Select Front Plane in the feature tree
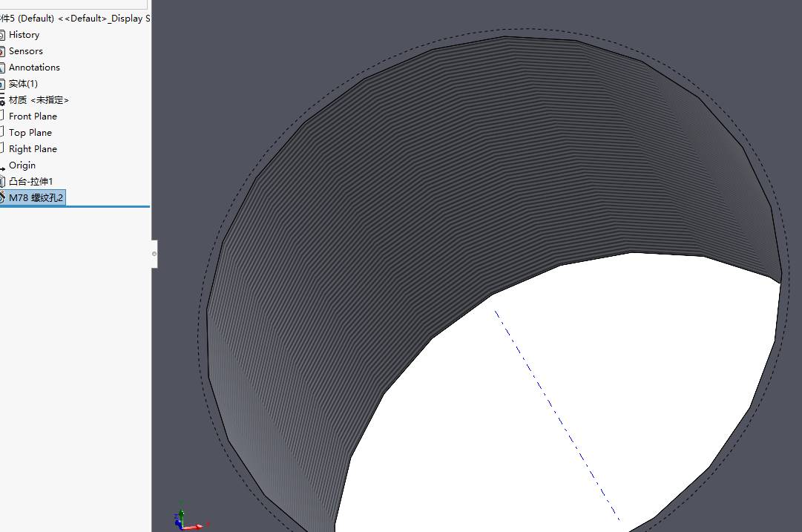 33,116
